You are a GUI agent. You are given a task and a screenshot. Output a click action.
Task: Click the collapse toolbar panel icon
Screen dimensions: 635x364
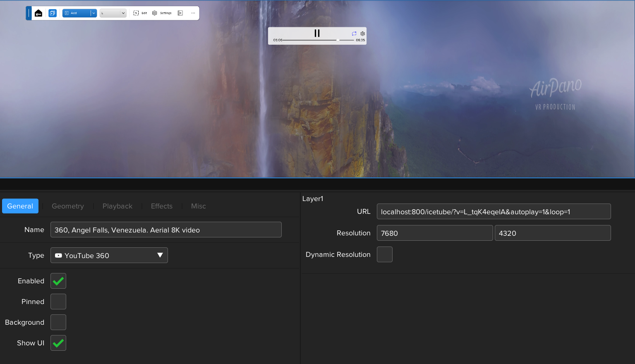[x=180, y=13]
